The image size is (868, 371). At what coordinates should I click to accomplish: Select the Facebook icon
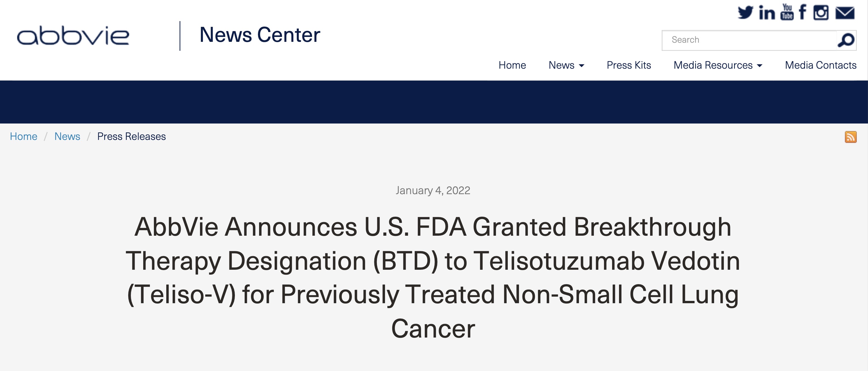(803, 13)
